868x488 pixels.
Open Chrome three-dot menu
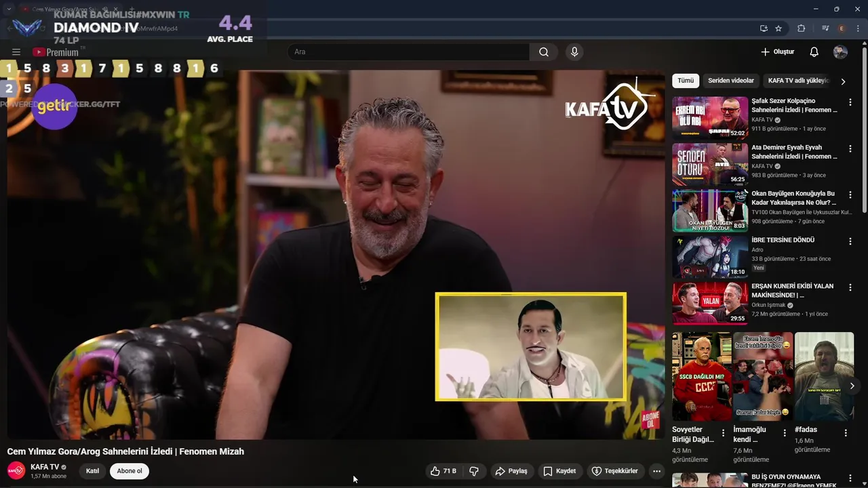pyautogui.click(x=858, y=28)
